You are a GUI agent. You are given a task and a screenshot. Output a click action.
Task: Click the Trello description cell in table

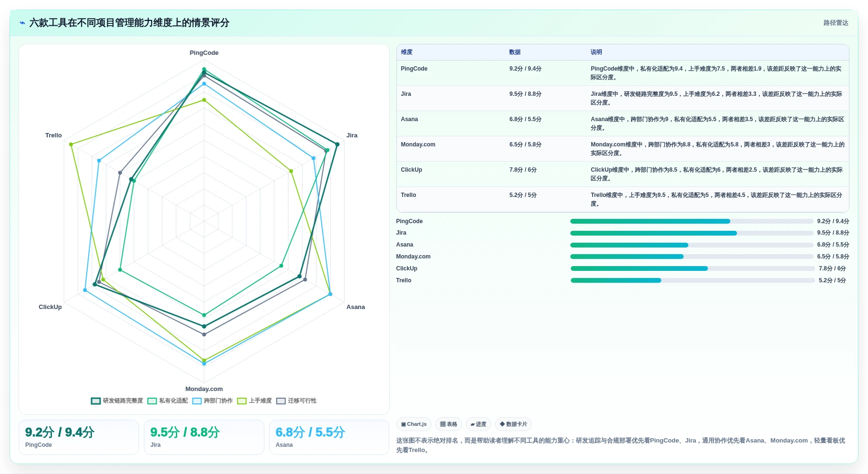[717, 199]
